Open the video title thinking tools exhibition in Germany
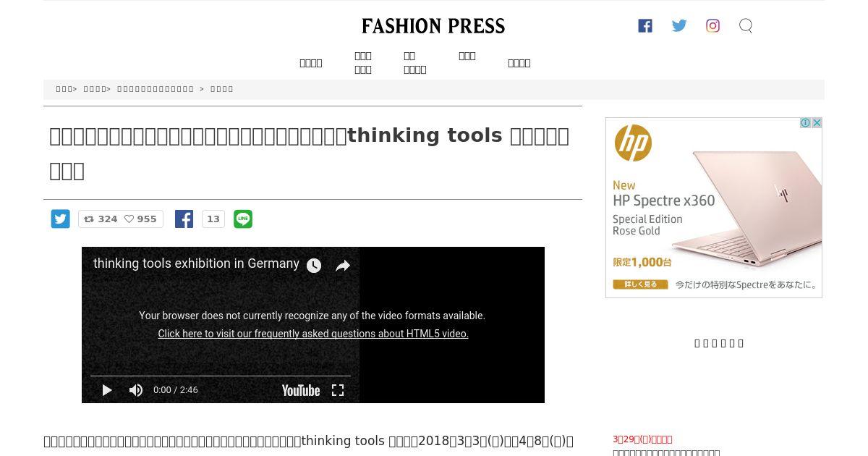The width and height of the screenshot is (868, 456). point(196,263)
